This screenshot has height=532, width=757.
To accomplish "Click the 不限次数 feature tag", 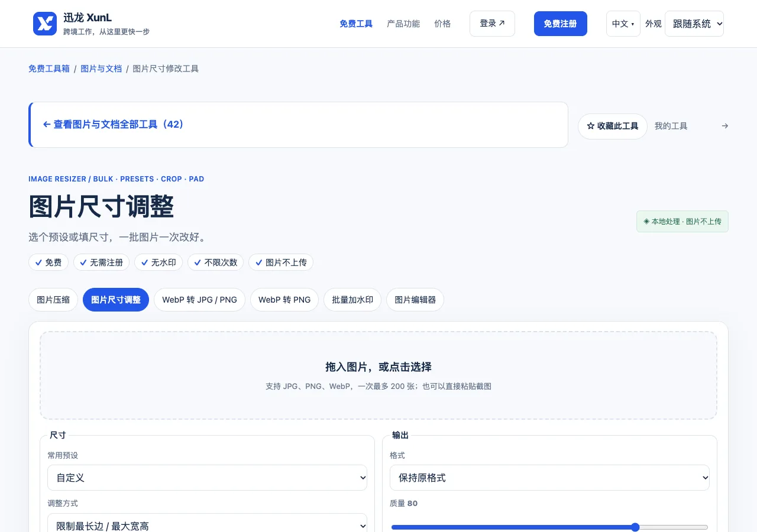I will click(216, 262).
